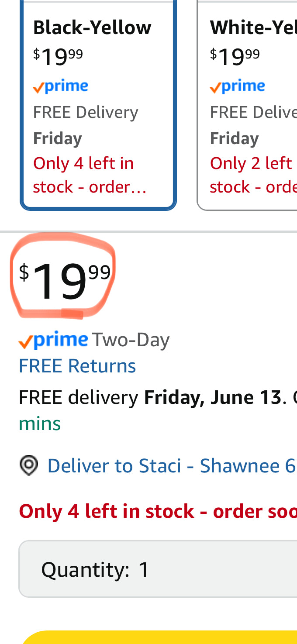Click the $19.99 price in Black-Yellow card
297x644 pixels.
coord(58,56)
